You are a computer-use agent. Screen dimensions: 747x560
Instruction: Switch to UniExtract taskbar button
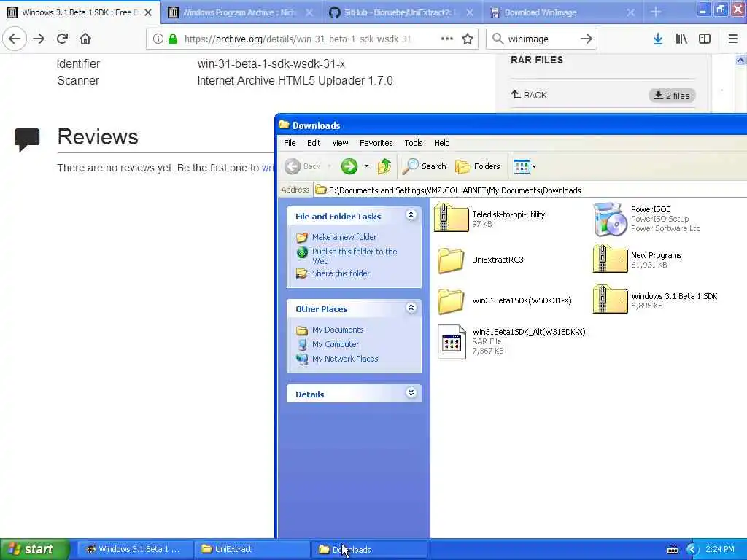pyautogui.click(x=252, y=549)
